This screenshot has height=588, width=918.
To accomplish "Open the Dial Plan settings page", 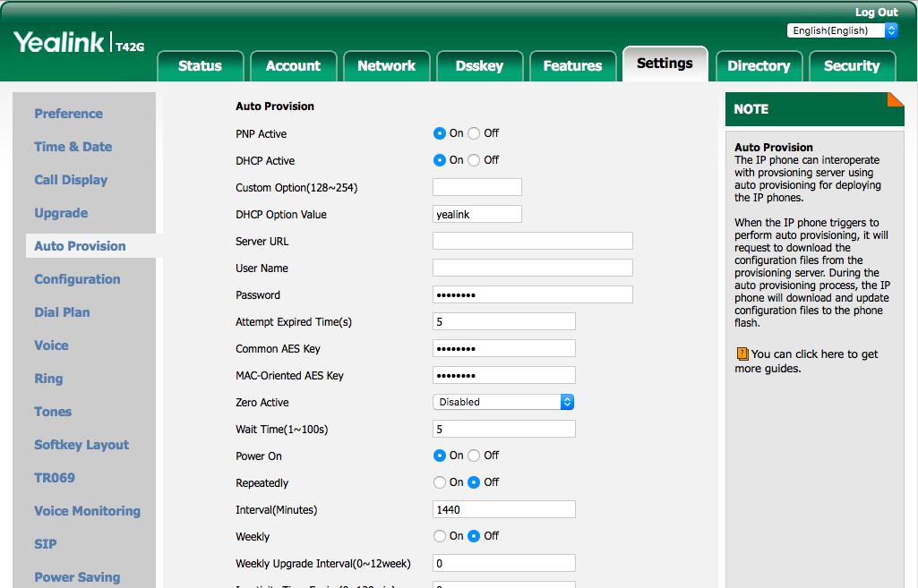I will click(x=62, y=312).
